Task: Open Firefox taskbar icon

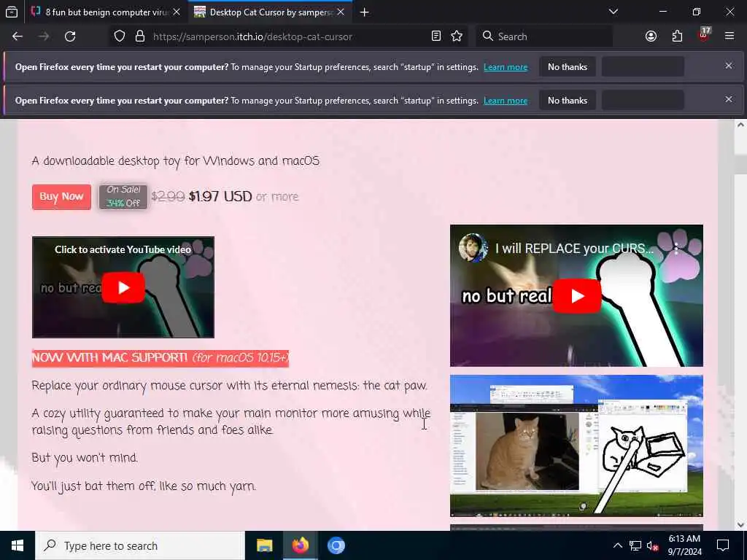Action: click(x=300, y=545)
